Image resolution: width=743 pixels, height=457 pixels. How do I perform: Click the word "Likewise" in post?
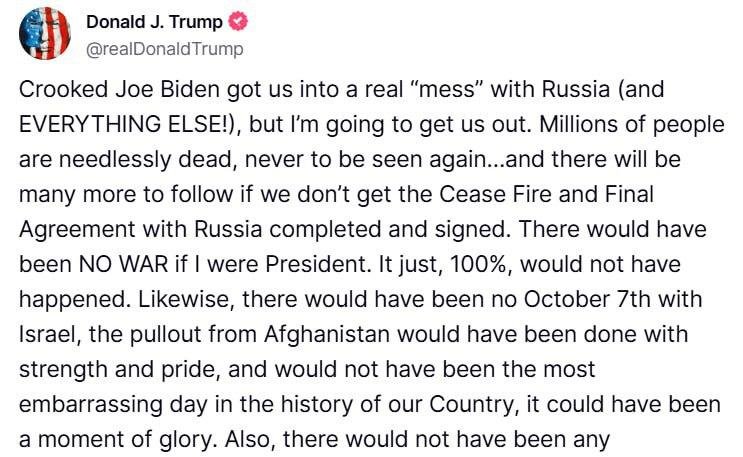(x=155, y=298)
